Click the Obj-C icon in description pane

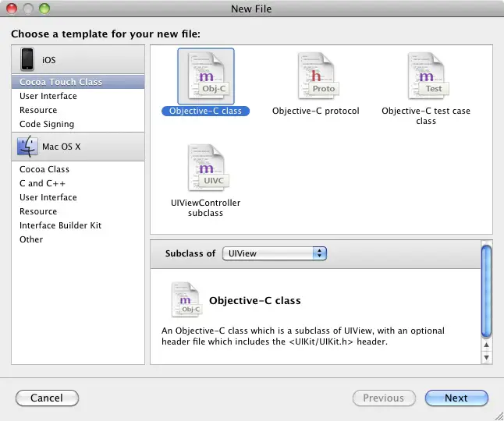(x=186, y=300)
